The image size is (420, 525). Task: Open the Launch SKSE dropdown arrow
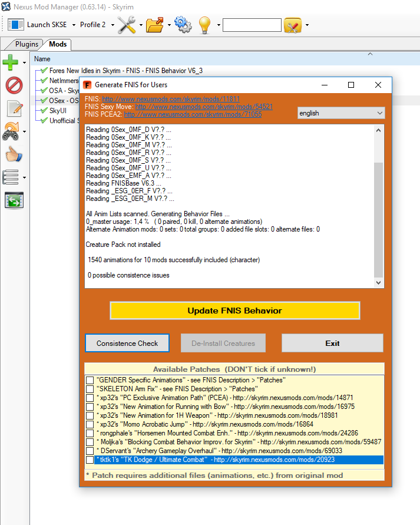coord(74,25)
